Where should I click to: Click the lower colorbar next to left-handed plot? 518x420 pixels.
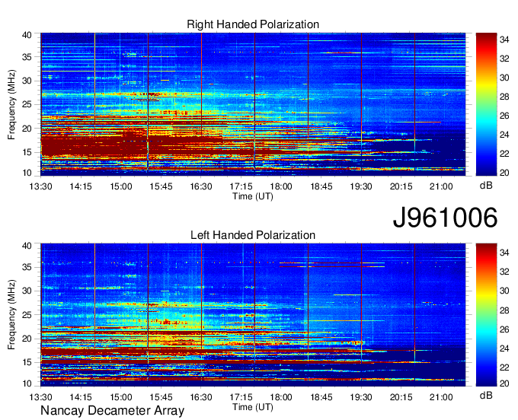click(486, 315)
